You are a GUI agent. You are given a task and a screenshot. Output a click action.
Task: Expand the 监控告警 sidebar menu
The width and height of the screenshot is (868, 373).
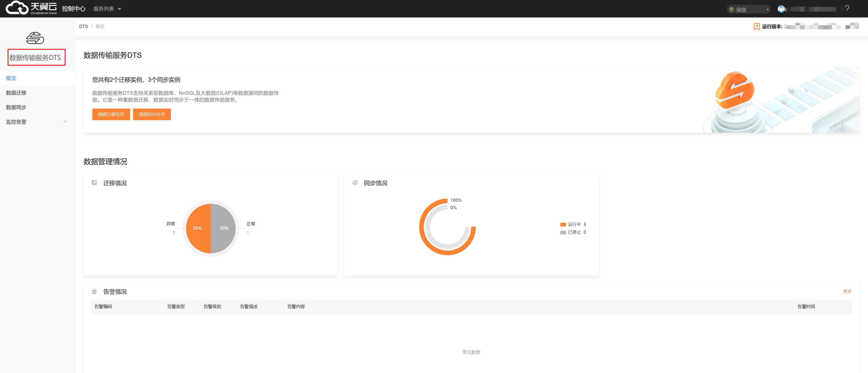(x=37, y=122)
